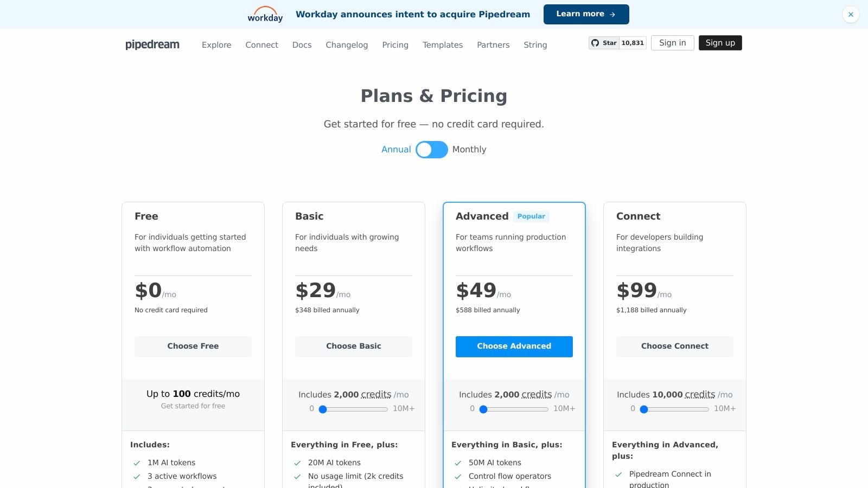Click the GitHub star count 10,831
This screenshot has height=488, width=868.
633,43
